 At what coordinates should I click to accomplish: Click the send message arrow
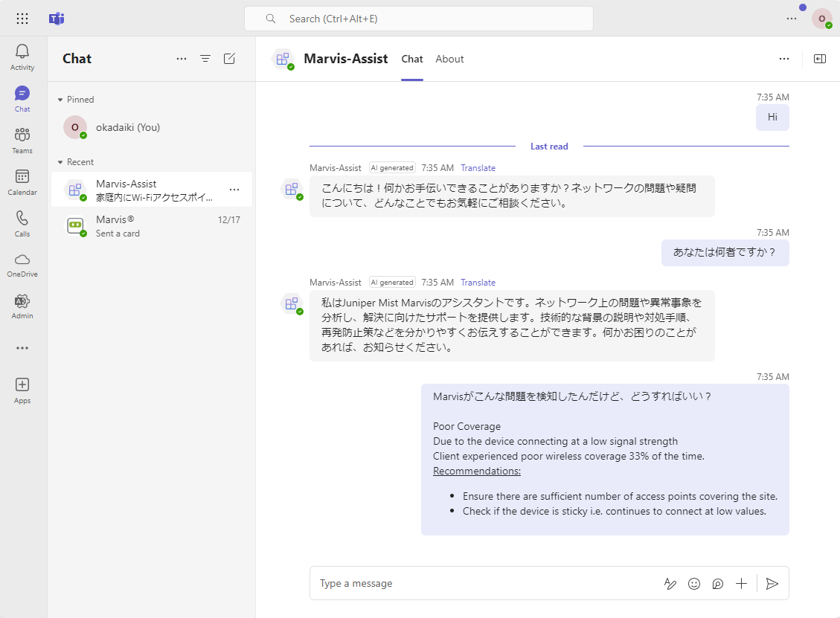(x=772, y=584)
